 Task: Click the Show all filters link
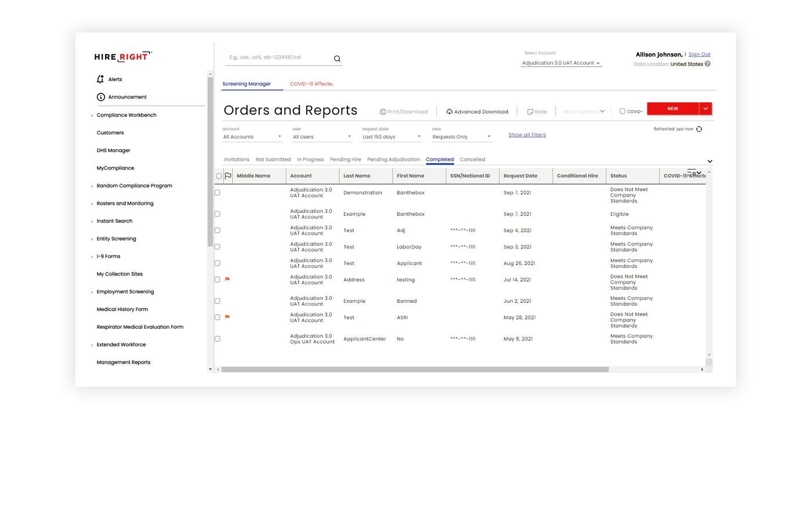[527, 135]
